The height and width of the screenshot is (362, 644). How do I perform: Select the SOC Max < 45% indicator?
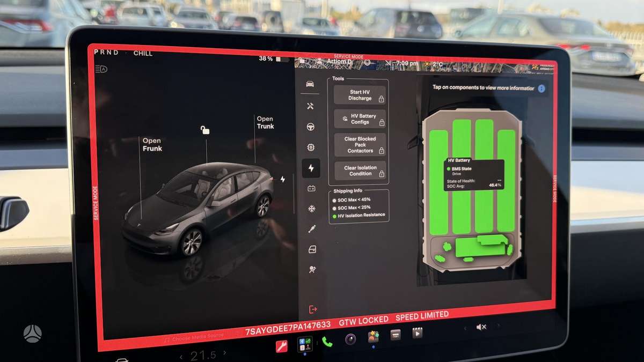point(352,200)
